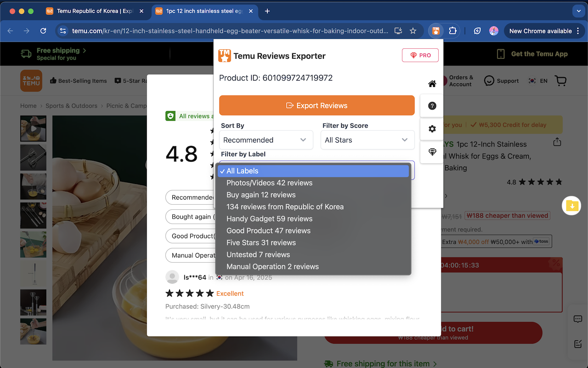Image resolution: width=588 pixels, height=368 pixels.
Task: Select Manual Operation 2 reviews option
Action: tap(313, 266)
